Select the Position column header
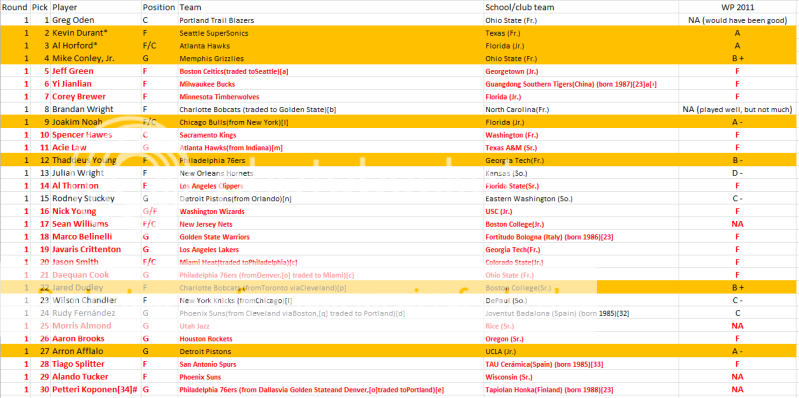This screenshot has width=799, height=398. coord(159,8)
